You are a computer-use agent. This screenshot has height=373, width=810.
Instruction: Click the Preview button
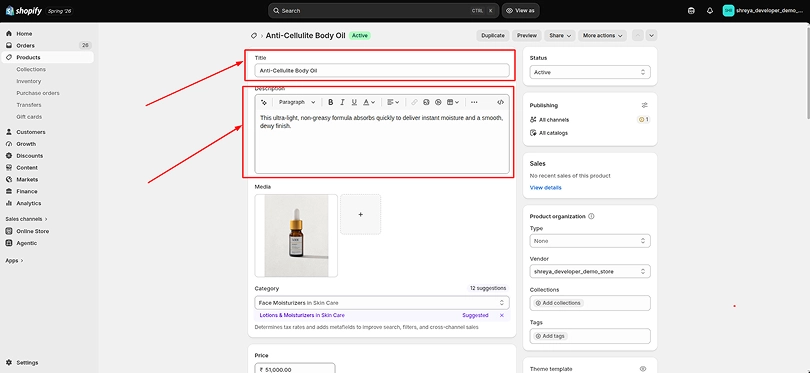click(x=526, y=36)
